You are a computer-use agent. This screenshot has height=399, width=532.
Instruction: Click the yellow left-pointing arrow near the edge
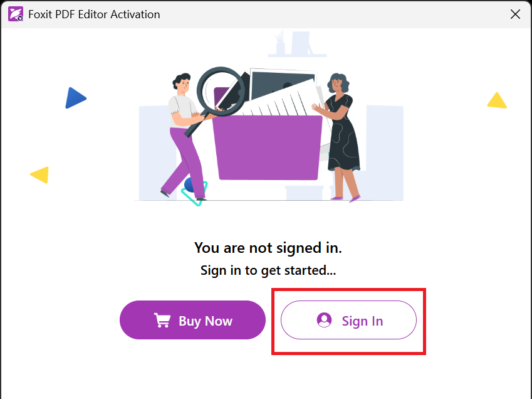pos(39,176)
